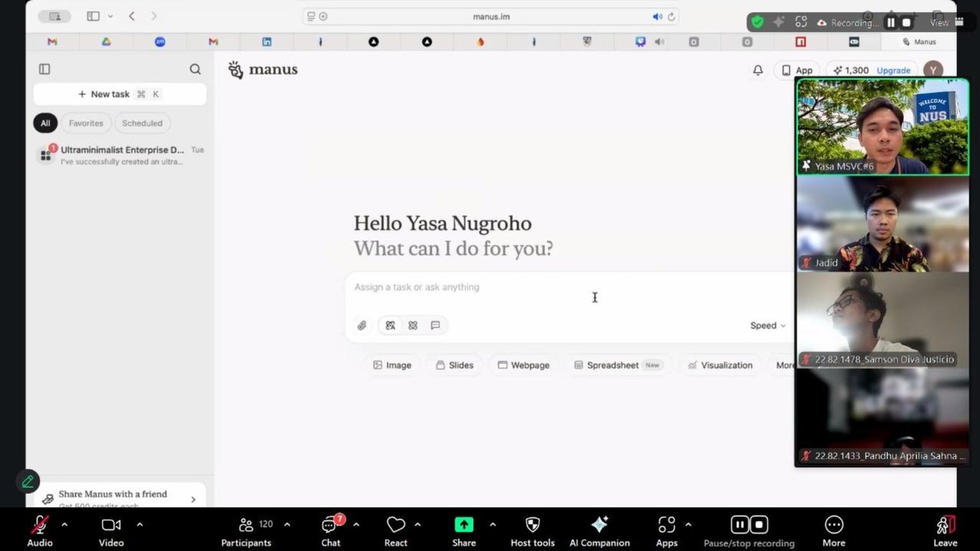Switch to the Favorites filter
This screenshot has height=551, width=980.
tap(86, 123)
